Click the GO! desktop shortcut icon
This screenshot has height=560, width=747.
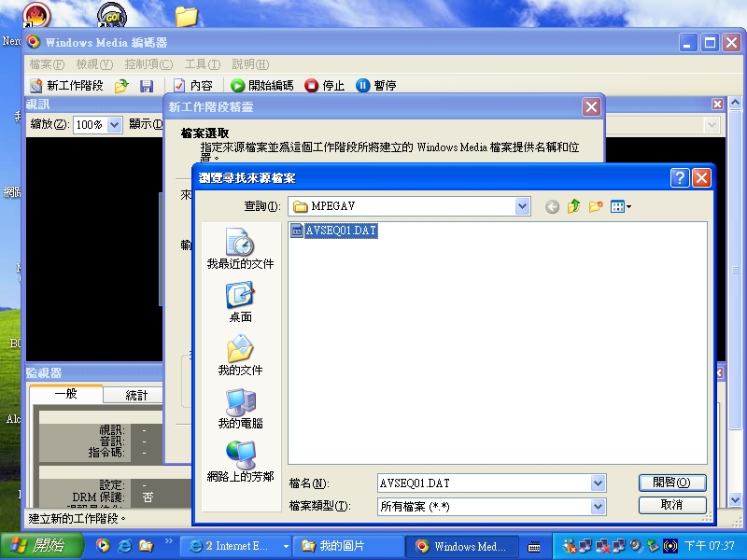(112, 16)
